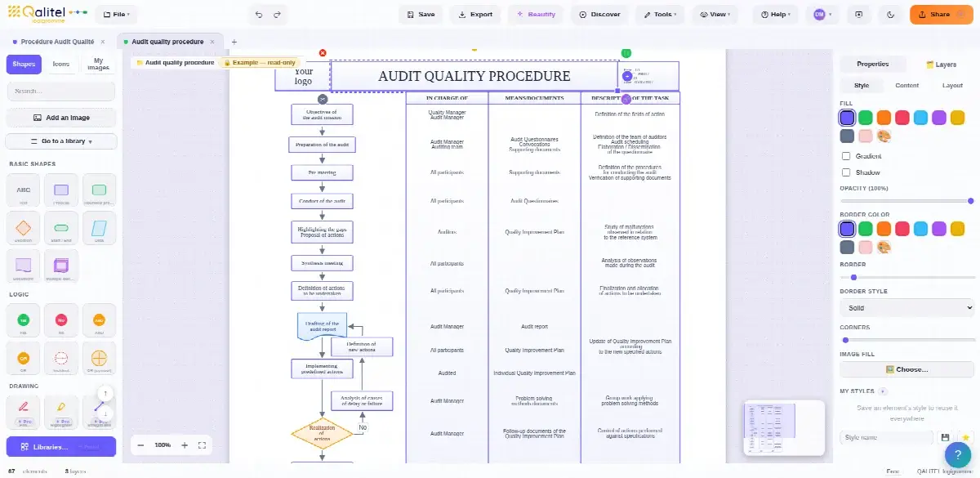The image size is (980, 478).
Task: Click the Save button
Action: pyautogui.click(x=421, y=14)
